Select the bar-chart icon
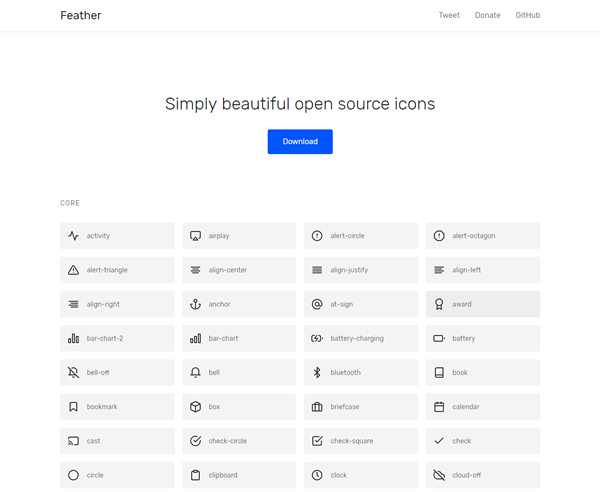 coord(196,338)
